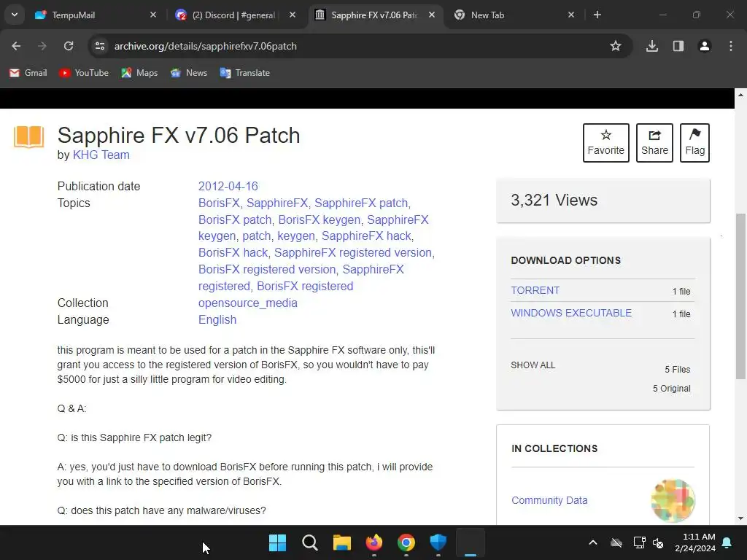Open the notifications bell icon
The height and width of the screenshot is (560, 747).
pos(727,542)
